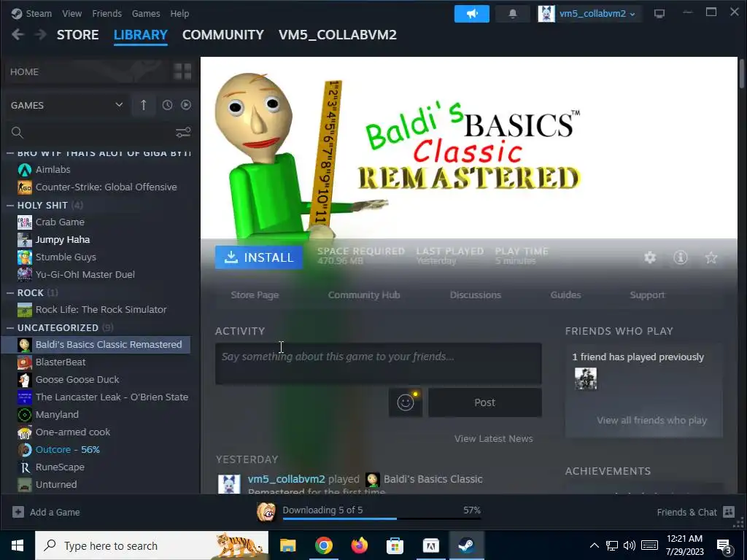Toggle sort by recent activity clock icon
The width and height of the screenshot is (747, 560).
click(167, 105)
